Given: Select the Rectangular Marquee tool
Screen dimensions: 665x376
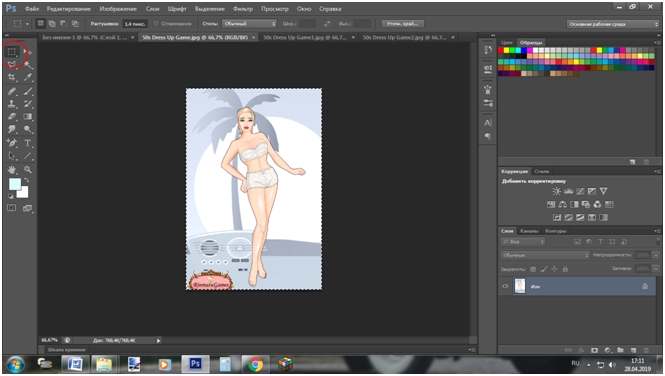Looking at the screenshot, I should [11, 52].
